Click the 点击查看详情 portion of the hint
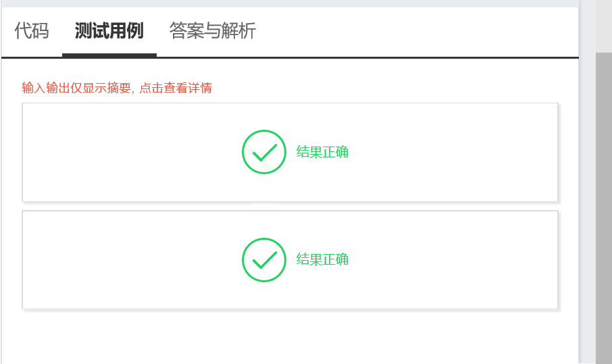 [176, 88]
